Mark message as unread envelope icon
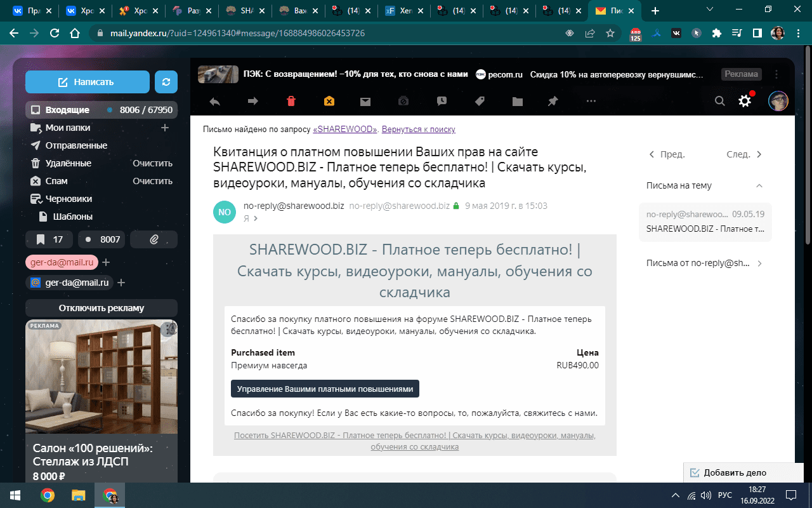 365,101
